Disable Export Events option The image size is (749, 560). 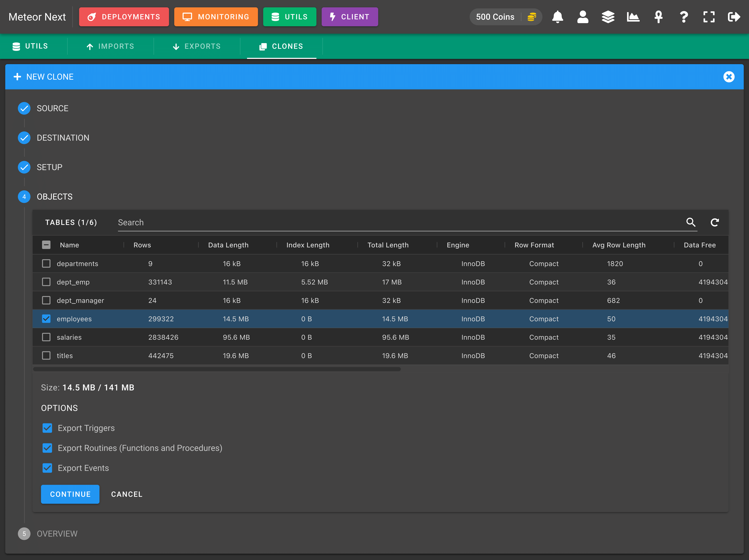[47, 468]
